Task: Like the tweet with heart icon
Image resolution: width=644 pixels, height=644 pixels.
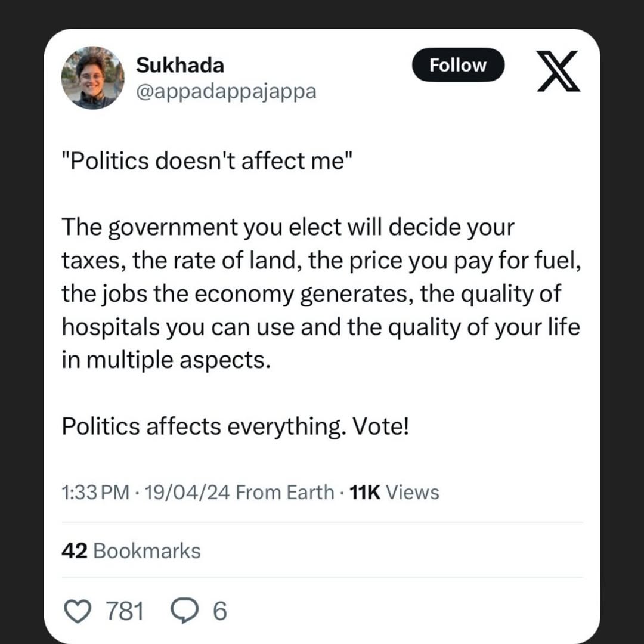Action: [76, 611]
